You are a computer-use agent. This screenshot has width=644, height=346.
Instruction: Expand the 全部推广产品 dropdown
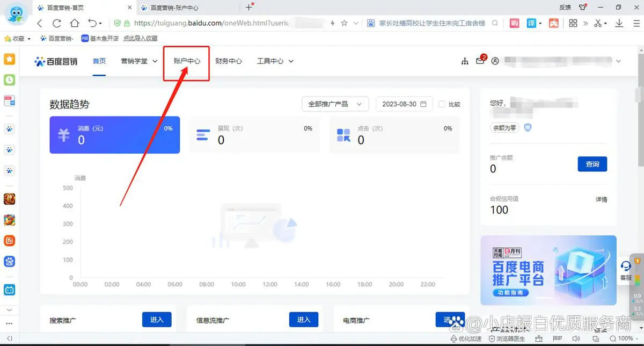[335, 104]
